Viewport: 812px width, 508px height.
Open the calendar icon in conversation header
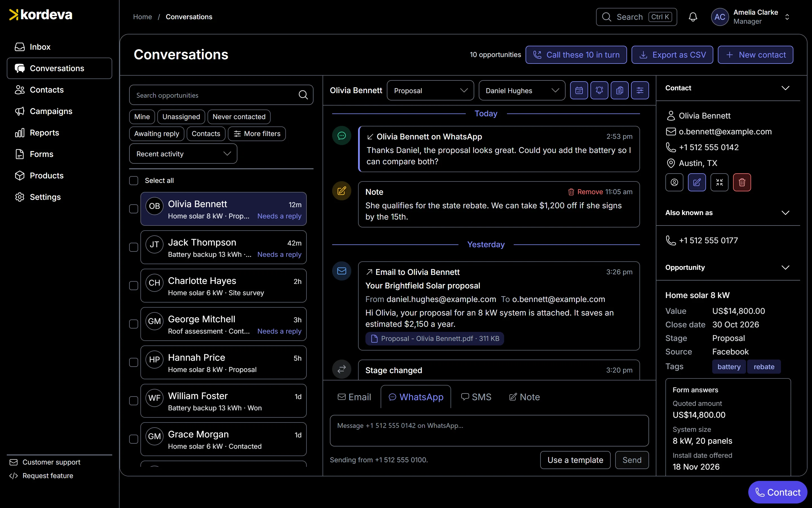tap(579, 90)
